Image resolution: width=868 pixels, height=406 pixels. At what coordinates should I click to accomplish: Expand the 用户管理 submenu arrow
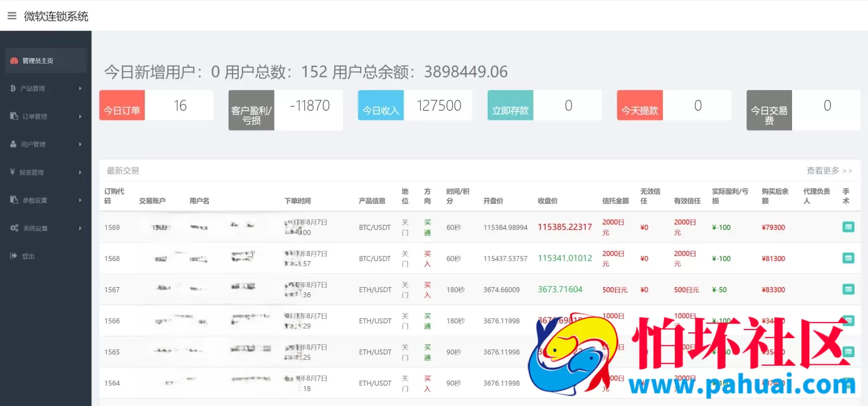(80, 144)
